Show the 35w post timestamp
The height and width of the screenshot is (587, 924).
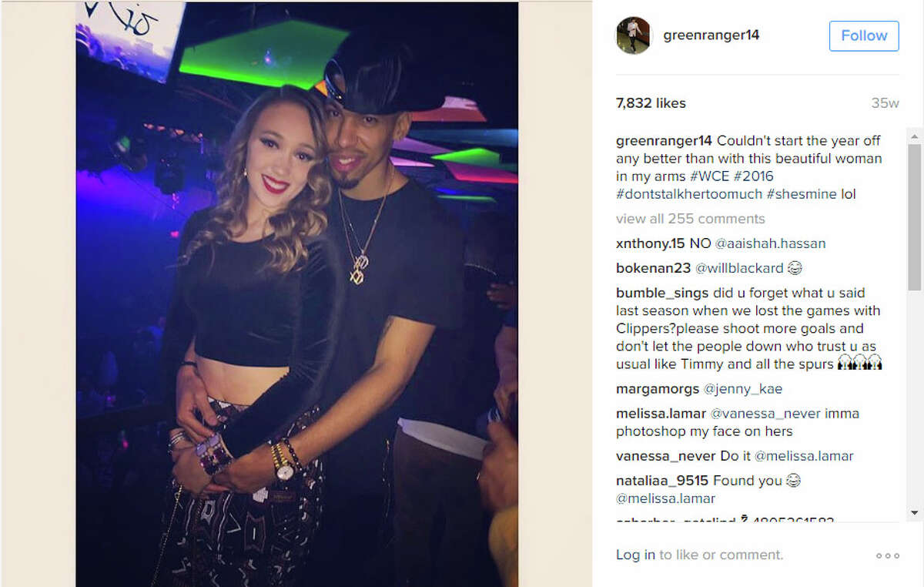[885, 103]
